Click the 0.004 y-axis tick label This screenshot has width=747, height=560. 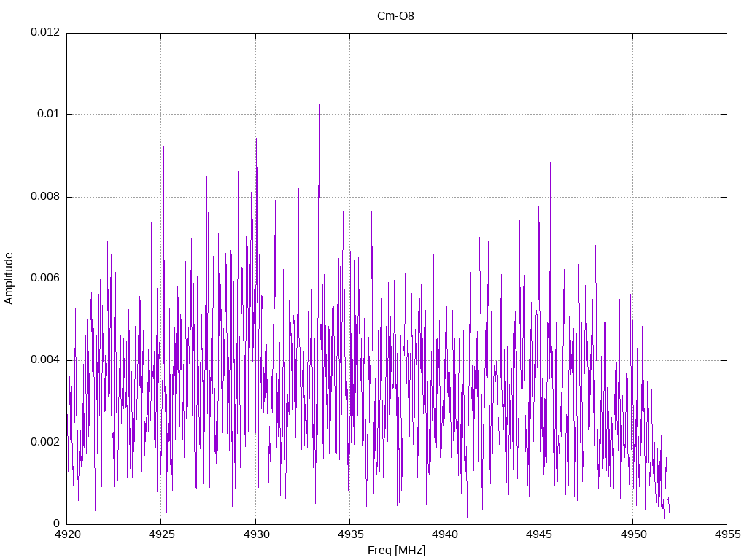(x=45, y=359)
